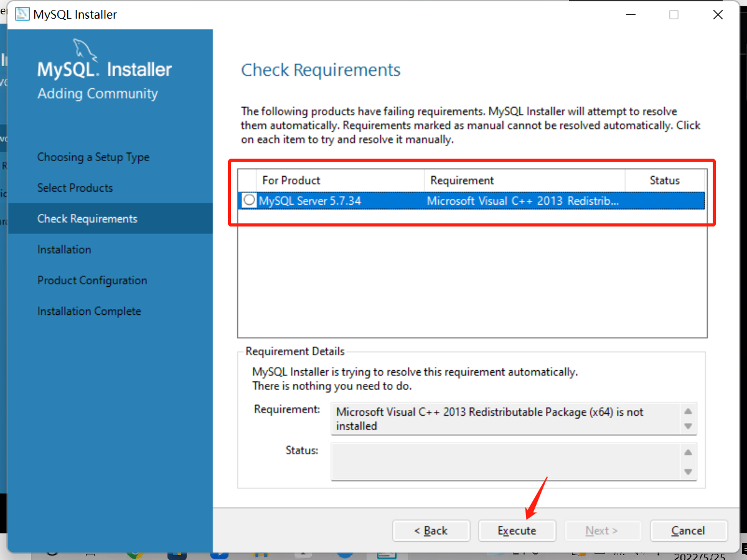Image resolution: width=747 pixels, height=560 pixels.
Task: Open the Installation Complete step
Action: [89, 311]
